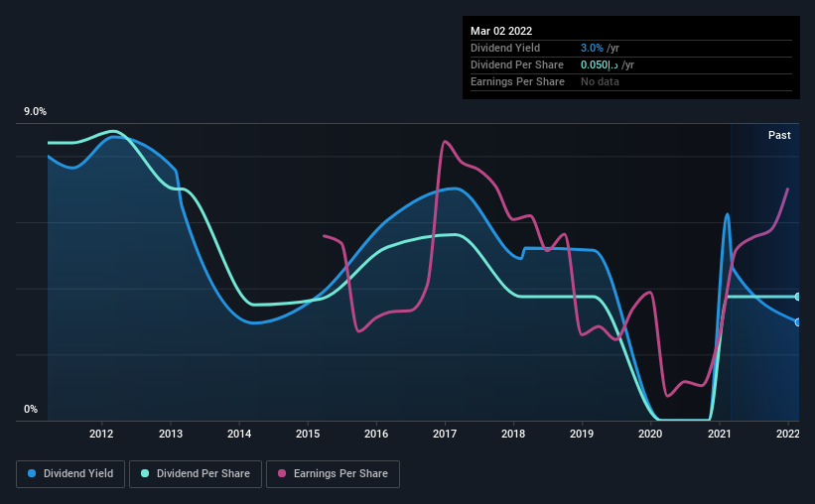815x504 pixels.
Task: Click the 9.0% y-axis label
Action: coord(35,112)
